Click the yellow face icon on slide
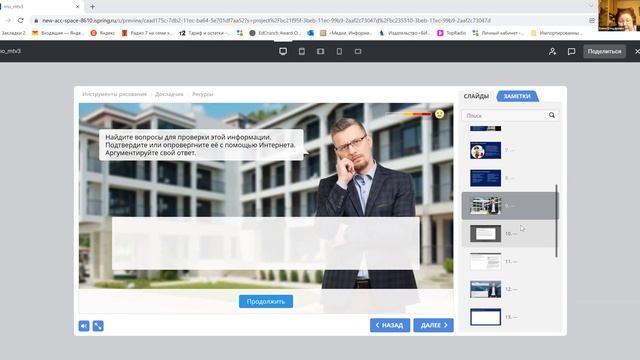The width and height of the screenshot is (640, 360). click(x=440, y=114)
